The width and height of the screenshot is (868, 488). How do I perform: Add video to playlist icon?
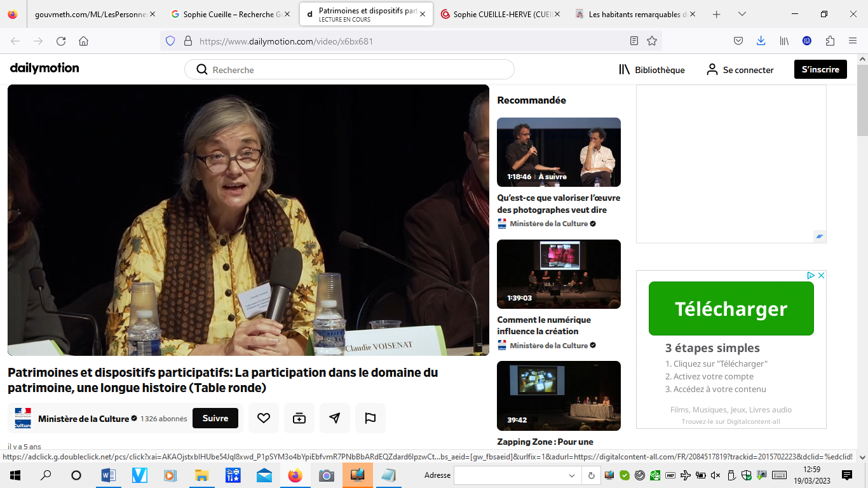[x=299, y=418]
